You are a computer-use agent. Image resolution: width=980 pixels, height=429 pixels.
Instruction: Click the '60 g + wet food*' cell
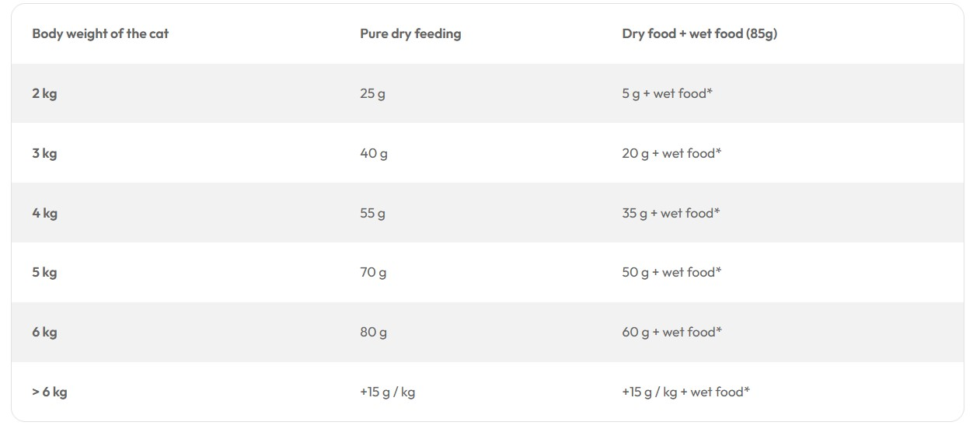pyautogui.click(x=671, y=332)
